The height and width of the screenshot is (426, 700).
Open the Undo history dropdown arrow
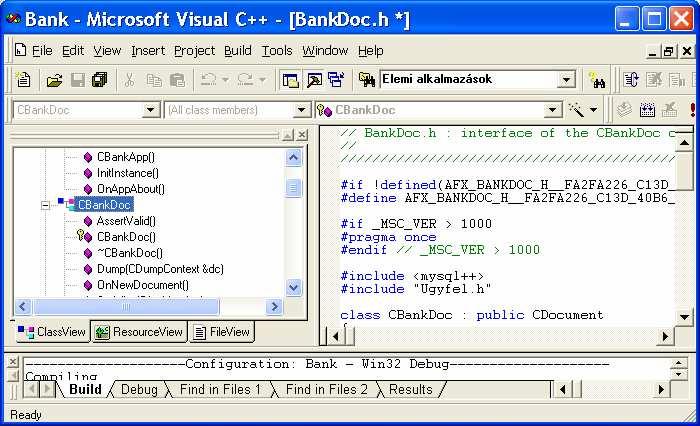tap(225, 80)
